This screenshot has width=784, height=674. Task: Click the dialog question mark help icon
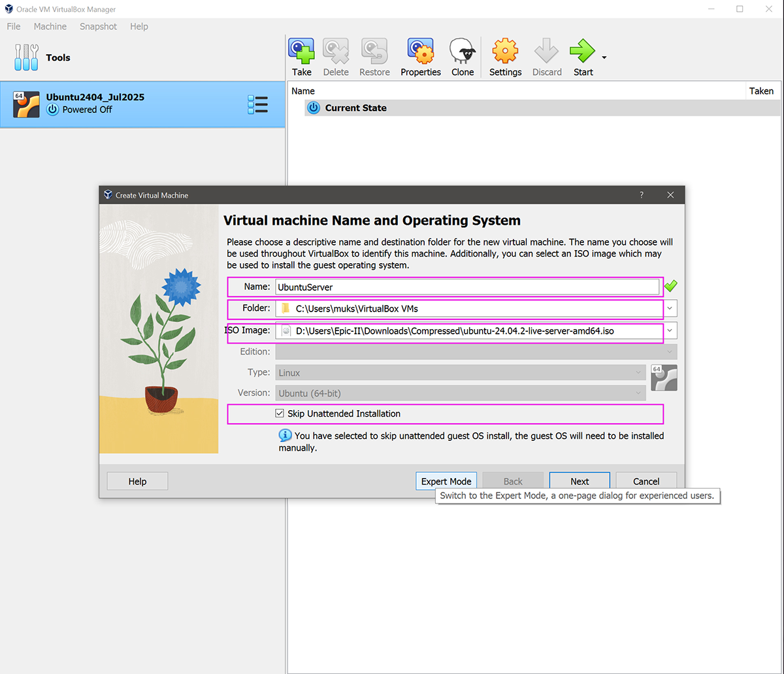click(642, 195)
